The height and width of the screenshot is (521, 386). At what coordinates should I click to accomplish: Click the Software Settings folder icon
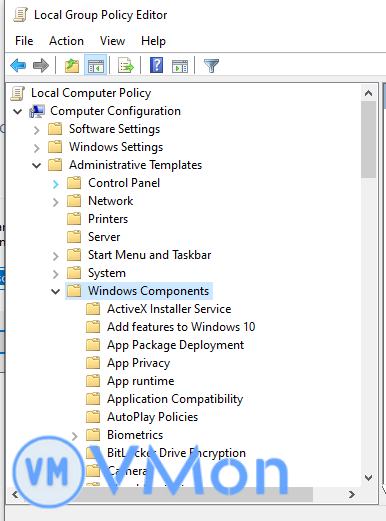coord(55,129)
